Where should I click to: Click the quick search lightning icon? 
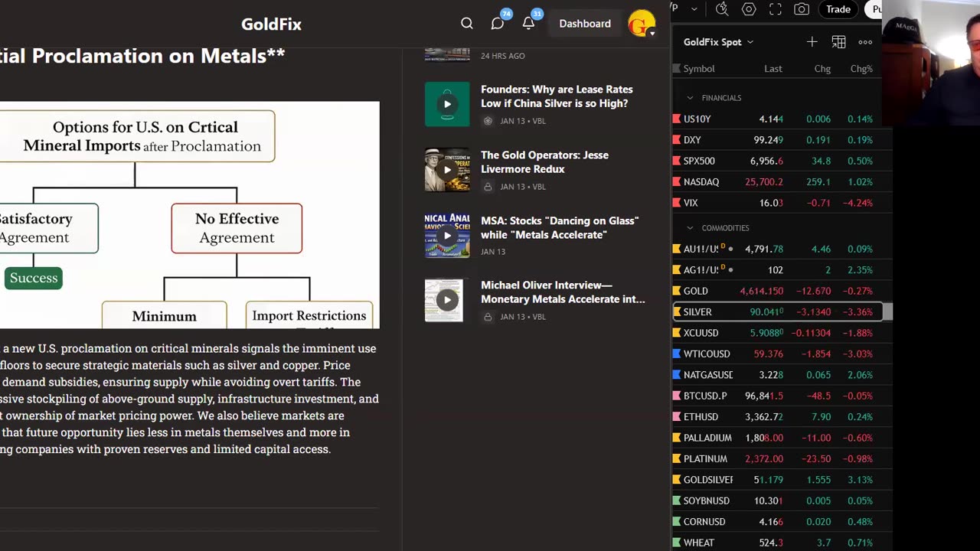click(722, 9)
